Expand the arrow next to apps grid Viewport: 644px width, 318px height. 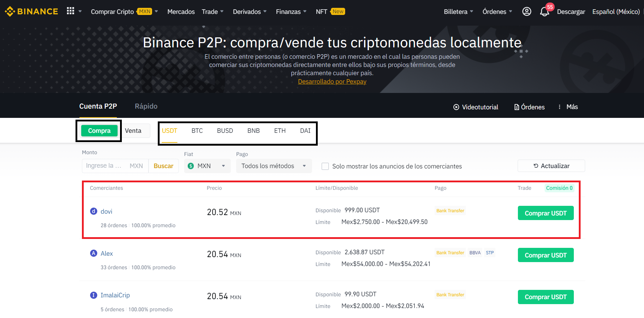80,11
